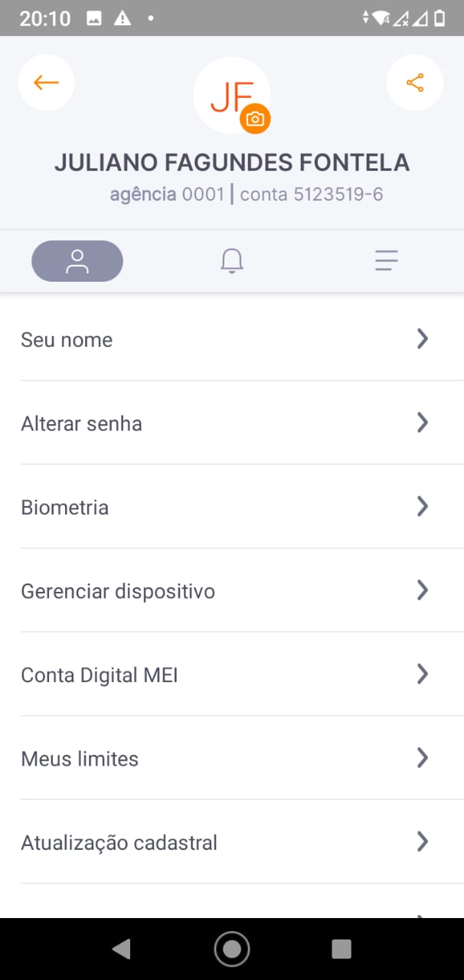Tap chevron beside Meus limites
Screen dimensions: 464x980
point(422,758)
